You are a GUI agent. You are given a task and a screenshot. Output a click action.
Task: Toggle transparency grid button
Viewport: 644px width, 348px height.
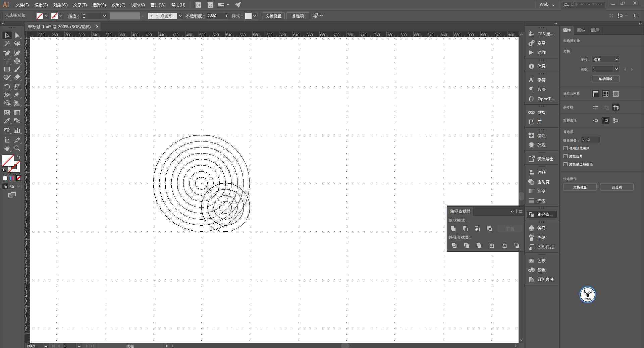616,94
